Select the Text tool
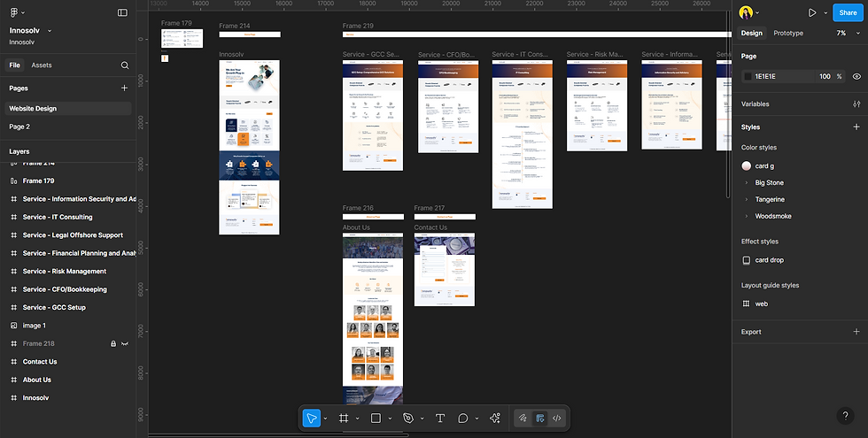Viewport: 868px width, 438px height. pyautogui.click(x=440, y=418)
